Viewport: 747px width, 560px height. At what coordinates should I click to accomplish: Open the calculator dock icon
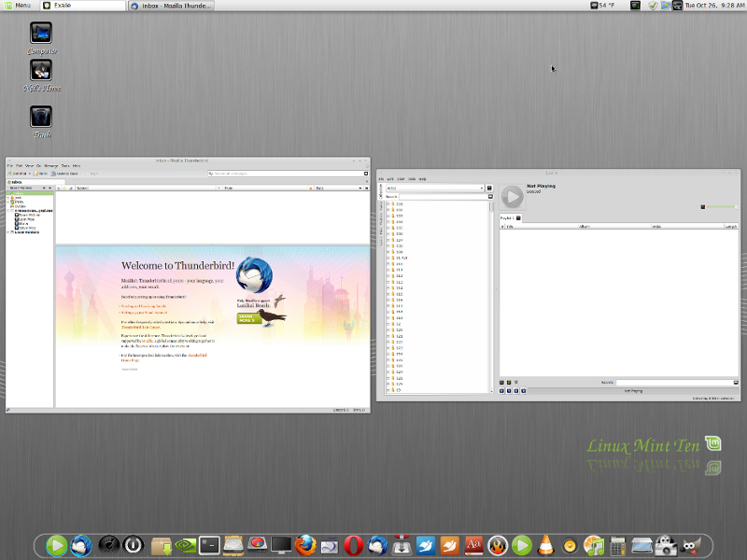point(618,545)
